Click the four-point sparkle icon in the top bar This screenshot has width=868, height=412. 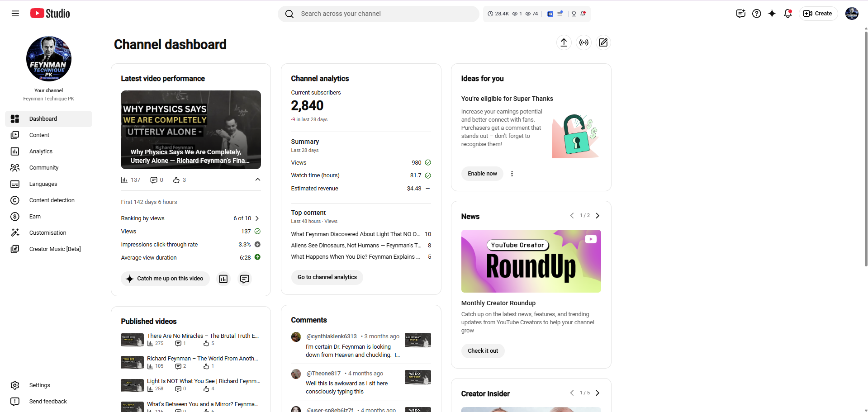772,14
